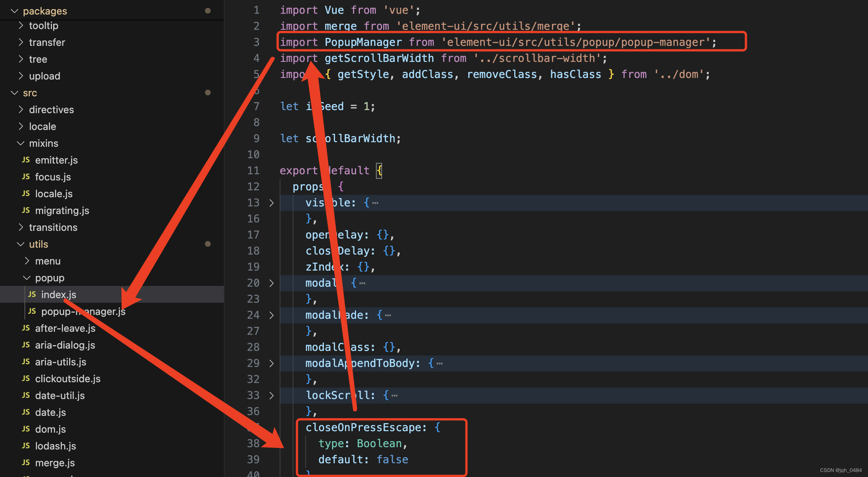Click the JS icon beside dom.js
The image size is (868, 477).
[x=26, y=429]
